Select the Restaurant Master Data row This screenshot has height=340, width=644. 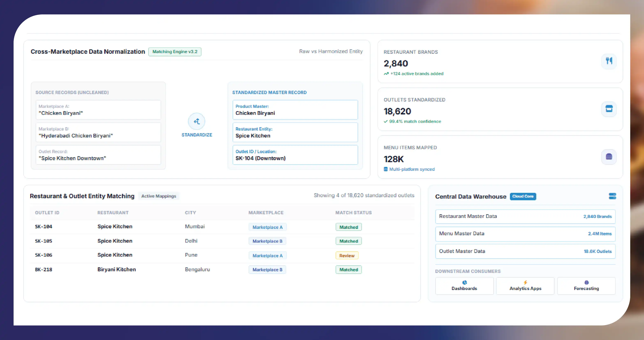pyautogui.click(x=525, y=216)
